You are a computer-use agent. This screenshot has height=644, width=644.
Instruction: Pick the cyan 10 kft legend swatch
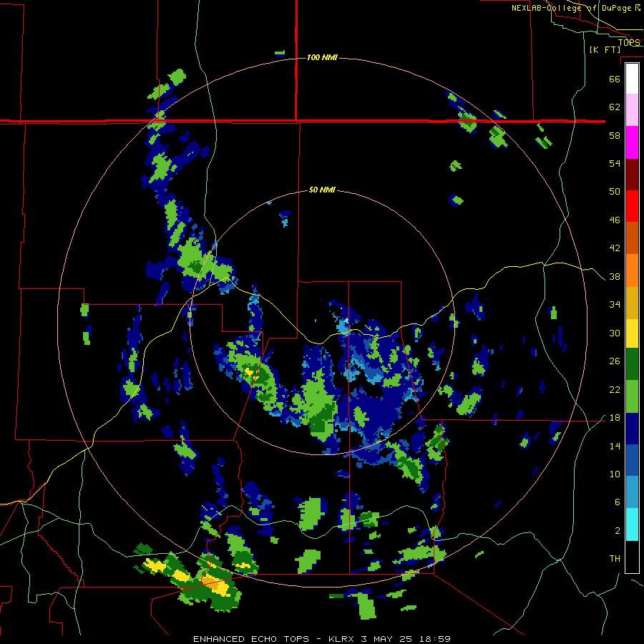(x=632, y=525)
